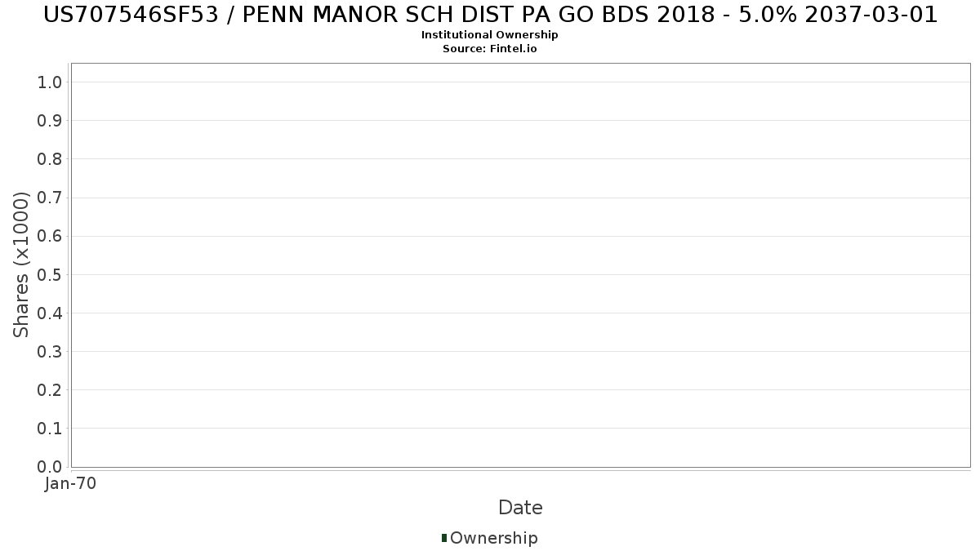Click the 0.0 y-axis tick label
Viewport: 980px width, 551px height.
(50, 467)
